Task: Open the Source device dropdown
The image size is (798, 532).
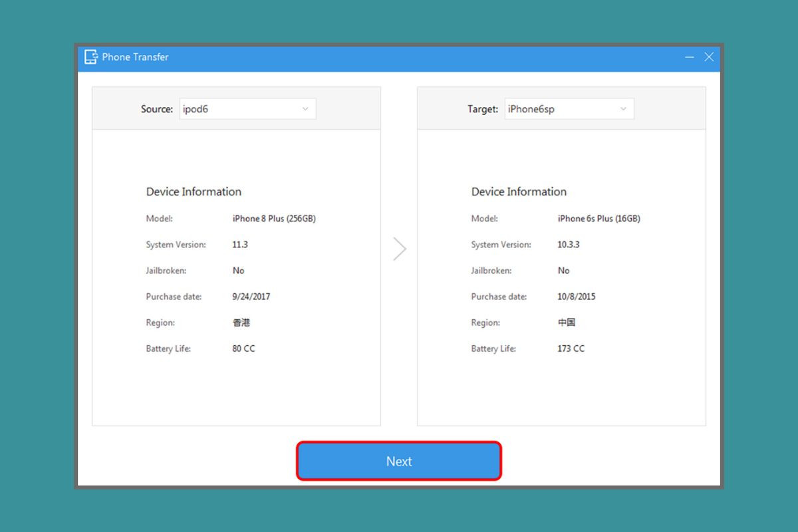Action: click(x=247, y=109)
